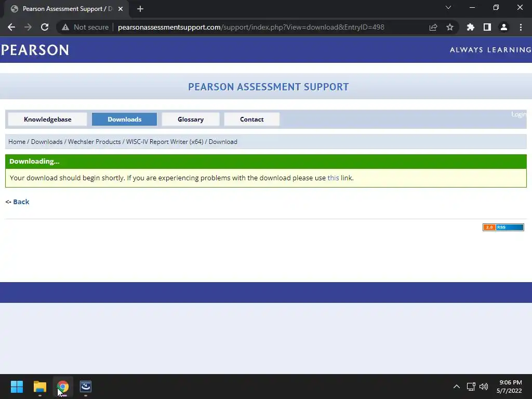The image size is (532, 399).
Task: Click the PEARSON logo
Action: (x=35, y=50)
